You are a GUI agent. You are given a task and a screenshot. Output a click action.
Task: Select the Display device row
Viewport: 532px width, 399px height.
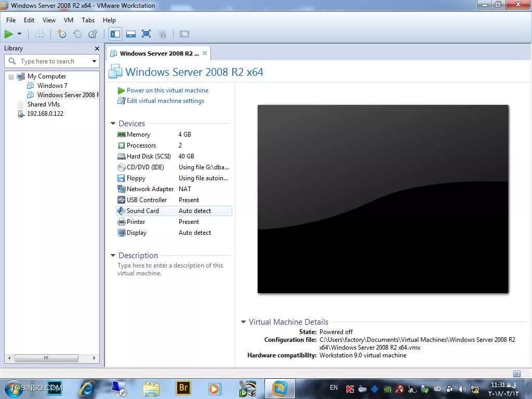(174, 233)
